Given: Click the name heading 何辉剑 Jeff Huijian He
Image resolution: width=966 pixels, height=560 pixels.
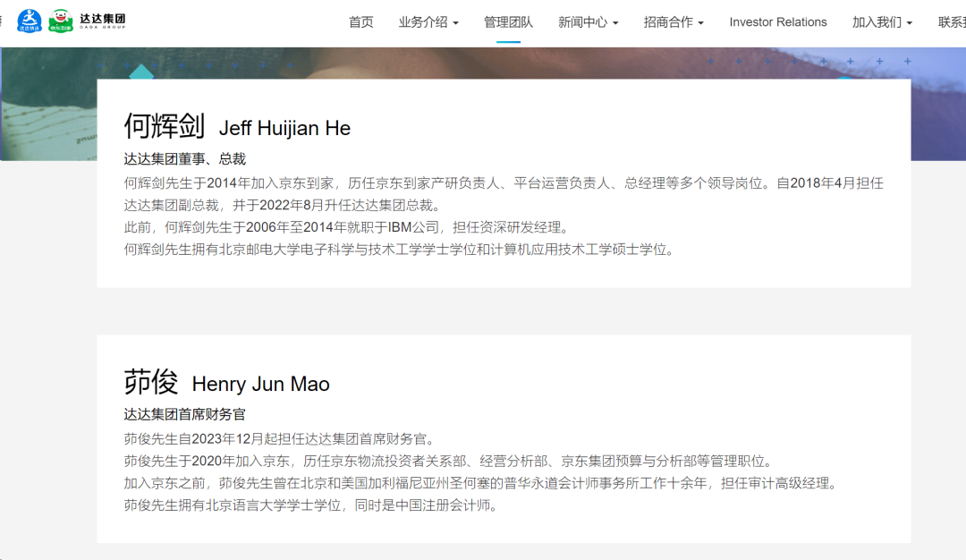Looking at the screenshot, I should [237, 127].
